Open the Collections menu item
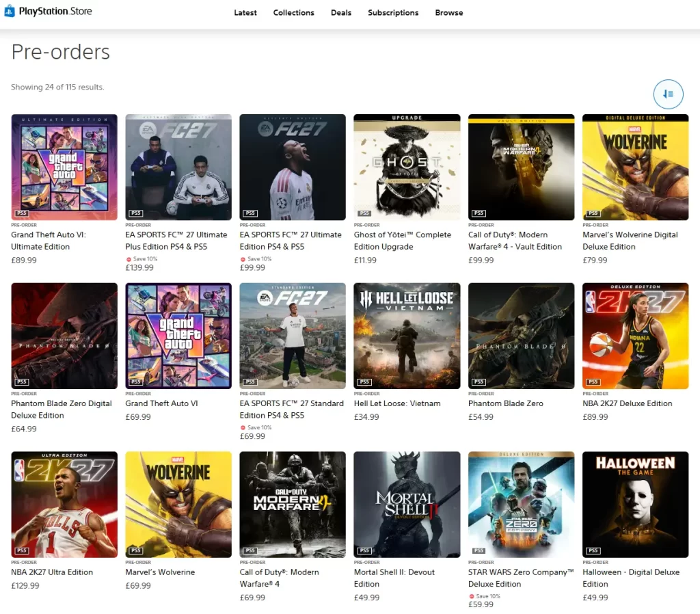The width and height of the screenshot is (700, 614). pyautogui.click(x=293, y=12)
